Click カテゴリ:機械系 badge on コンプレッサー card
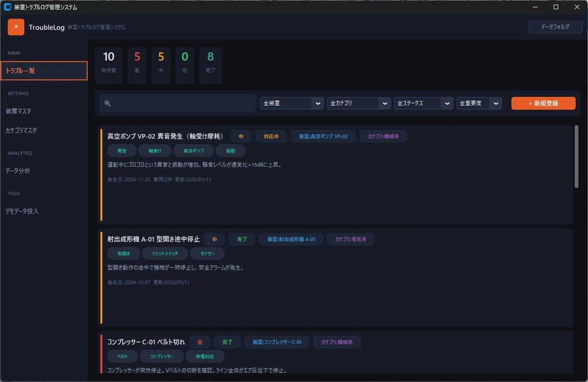Image resolution: width=588 pixels, height=382 pixels. click(x=337, y=342)
